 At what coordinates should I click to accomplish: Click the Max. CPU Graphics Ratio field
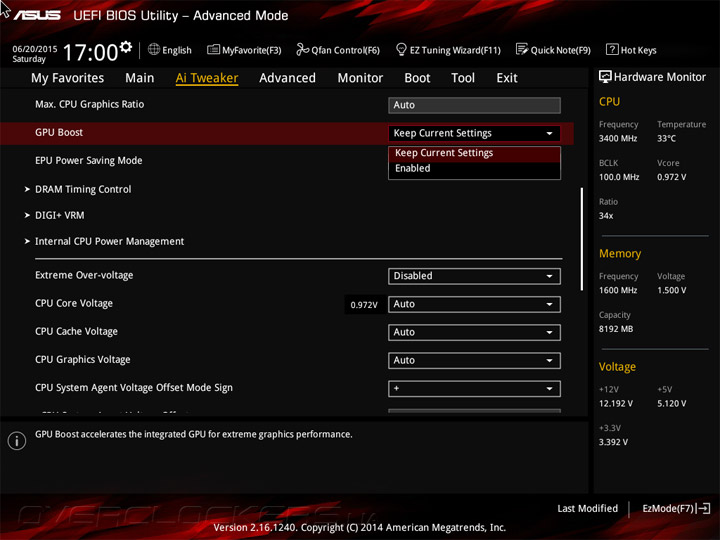[x=474, y=105]
